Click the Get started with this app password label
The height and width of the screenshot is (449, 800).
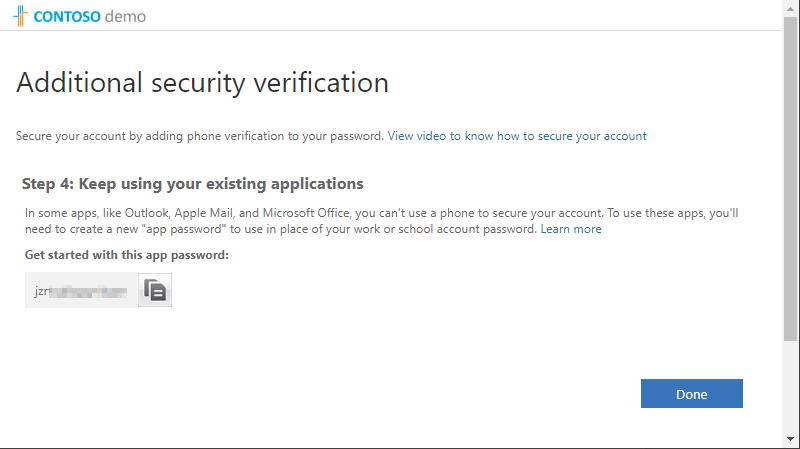click(127, 255)
